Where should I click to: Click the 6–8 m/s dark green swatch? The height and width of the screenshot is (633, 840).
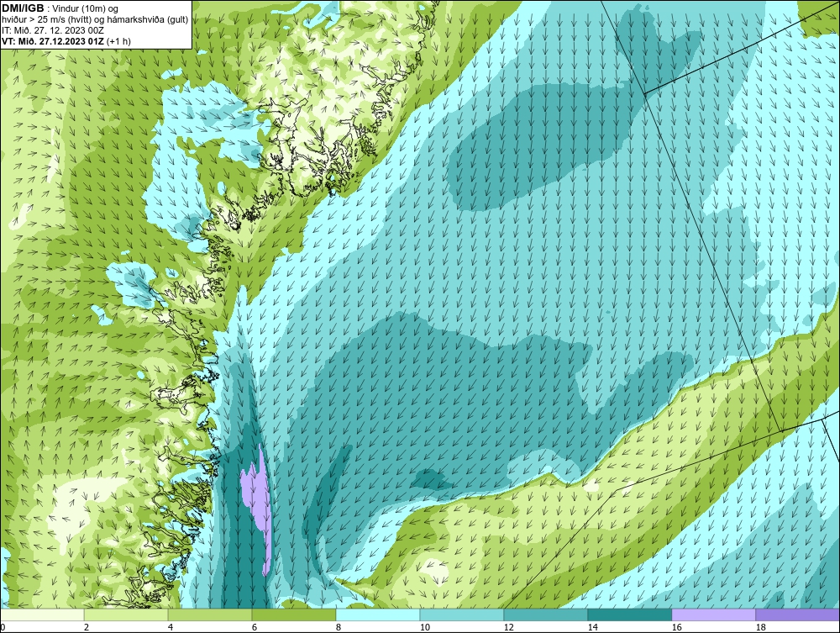click(x=293, y=615)
